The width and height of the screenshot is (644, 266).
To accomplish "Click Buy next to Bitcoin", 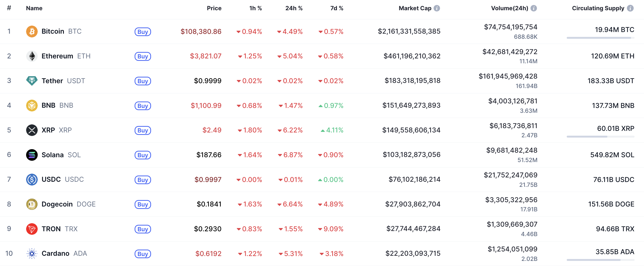I will click(143, 32).
